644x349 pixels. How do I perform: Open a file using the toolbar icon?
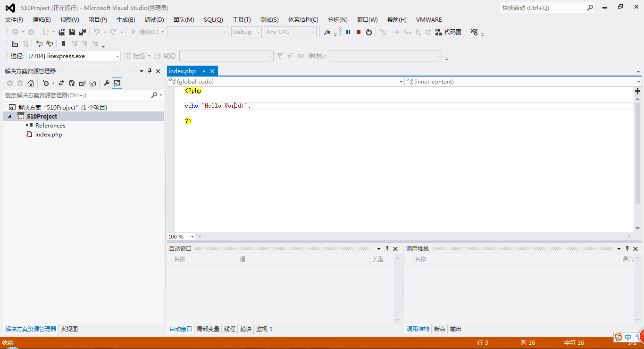click(x=62, y=32)
